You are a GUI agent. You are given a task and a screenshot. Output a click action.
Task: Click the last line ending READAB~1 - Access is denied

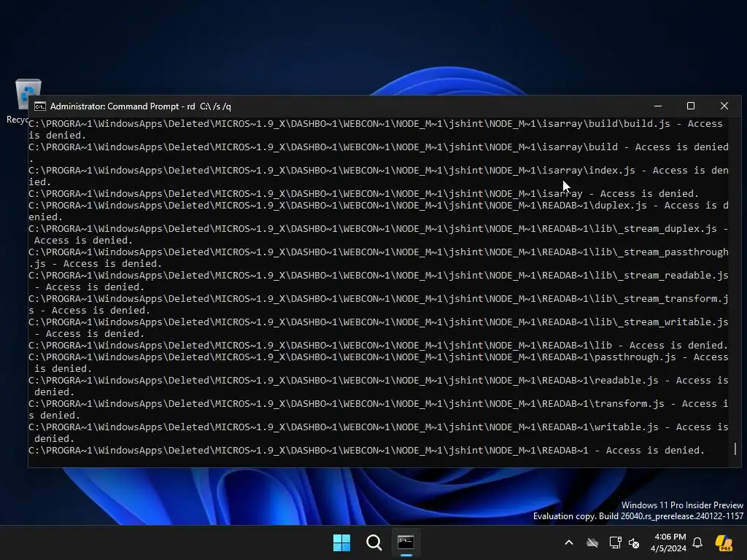tap(367, 451)
